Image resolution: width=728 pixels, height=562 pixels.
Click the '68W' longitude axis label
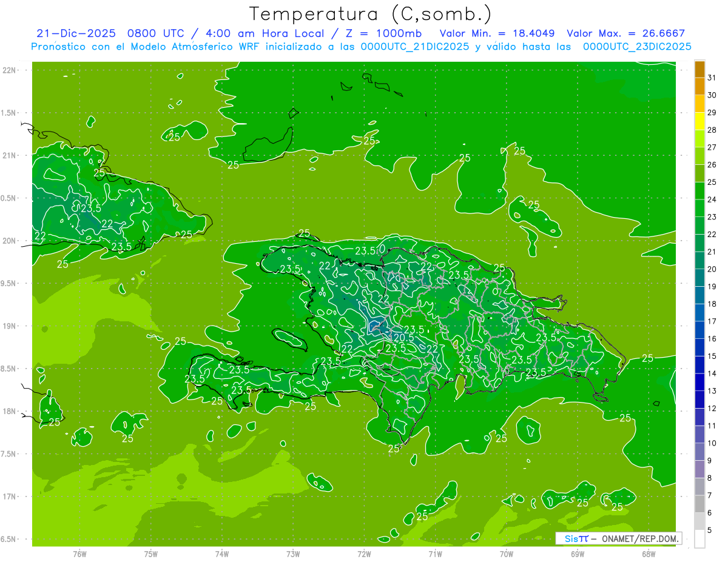(x=649, y=554)
